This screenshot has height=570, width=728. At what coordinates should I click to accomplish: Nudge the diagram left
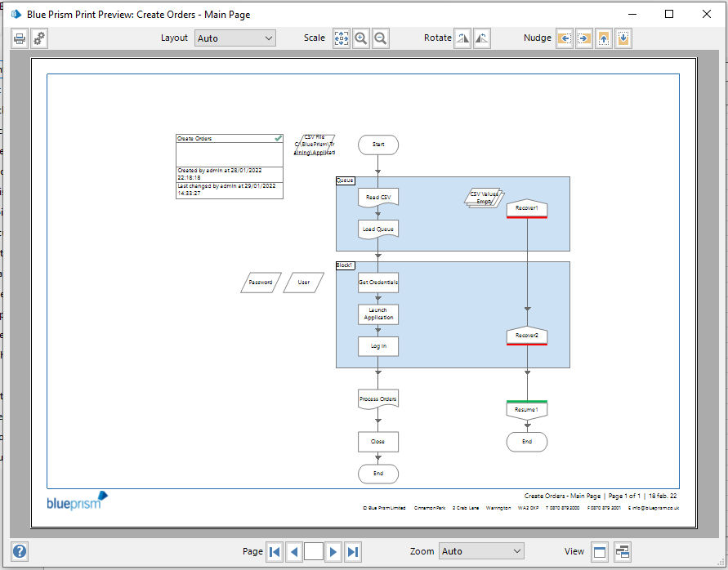coord(564,38)
